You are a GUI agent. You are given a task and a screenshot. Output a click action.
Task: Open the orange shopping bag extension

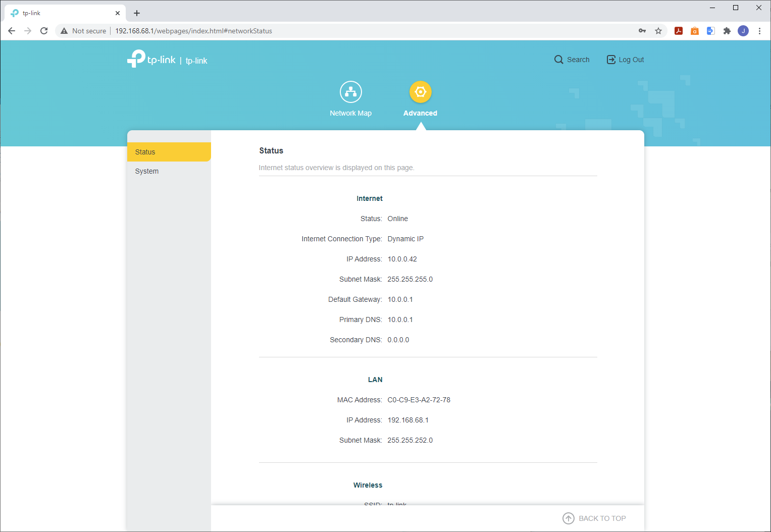coord(695,31)
